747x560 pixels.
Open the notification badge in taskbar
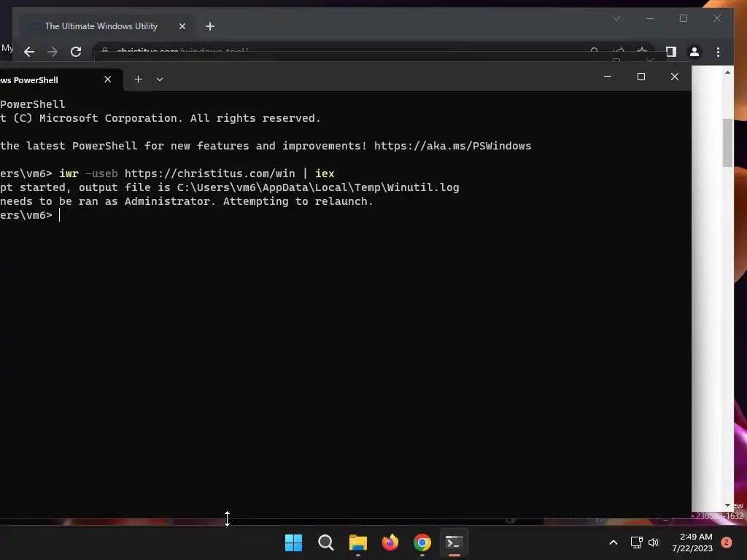tap(726, 542)
